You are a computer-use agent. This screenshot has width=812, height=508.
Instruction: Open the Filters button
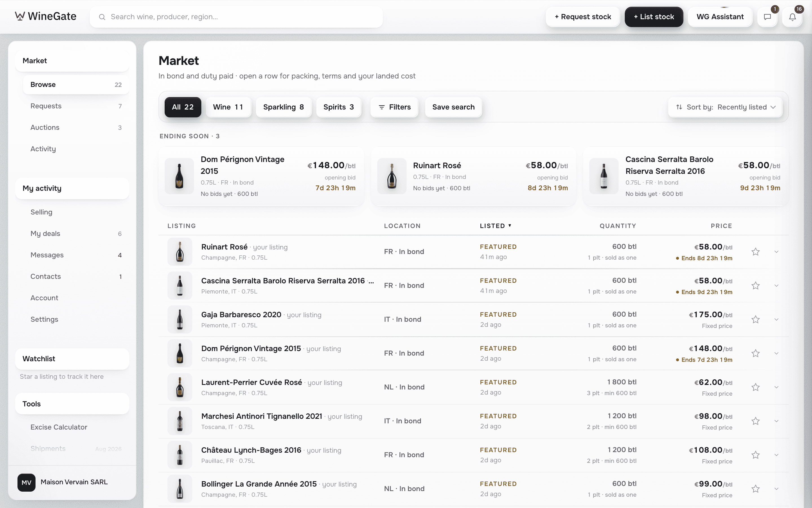[394, 107]
